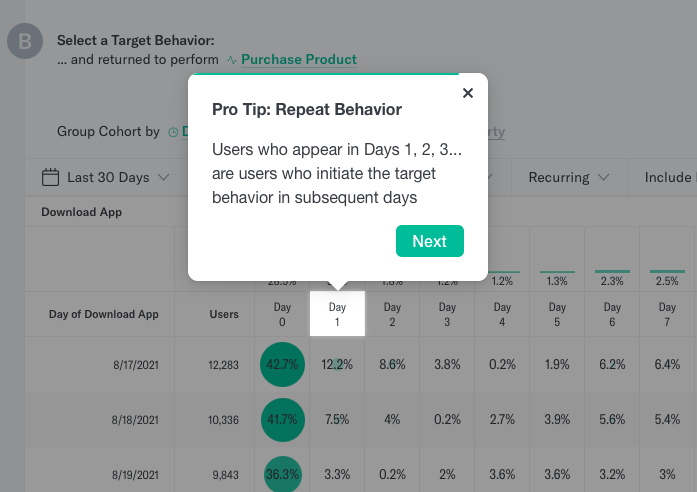Select the Day 1 column header
The image size is (697, 492).
pyautogui.click(x=337, y=314)
